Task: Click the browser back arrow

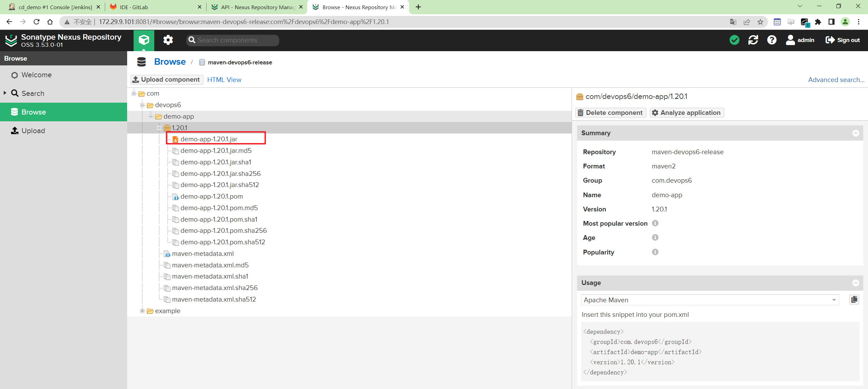Action: (9, 22)
